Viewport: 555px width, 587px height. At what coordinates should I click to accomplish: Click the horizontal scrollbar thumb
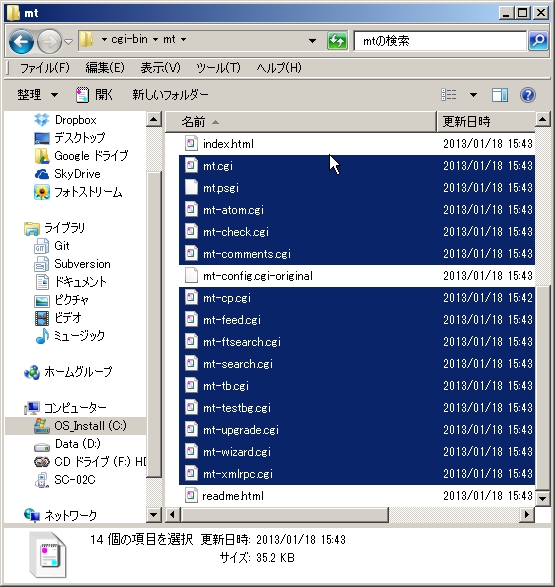pyautogui.click(x=285, y=514)
